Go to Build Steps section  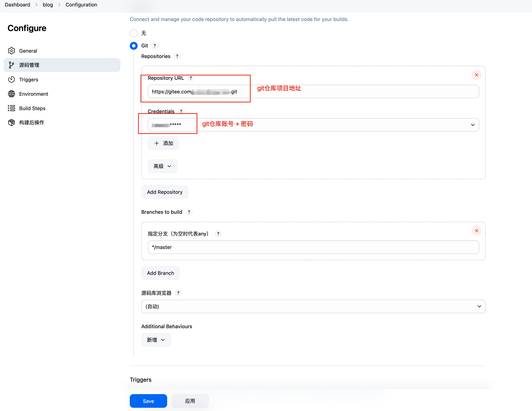(x=62, y=108)
